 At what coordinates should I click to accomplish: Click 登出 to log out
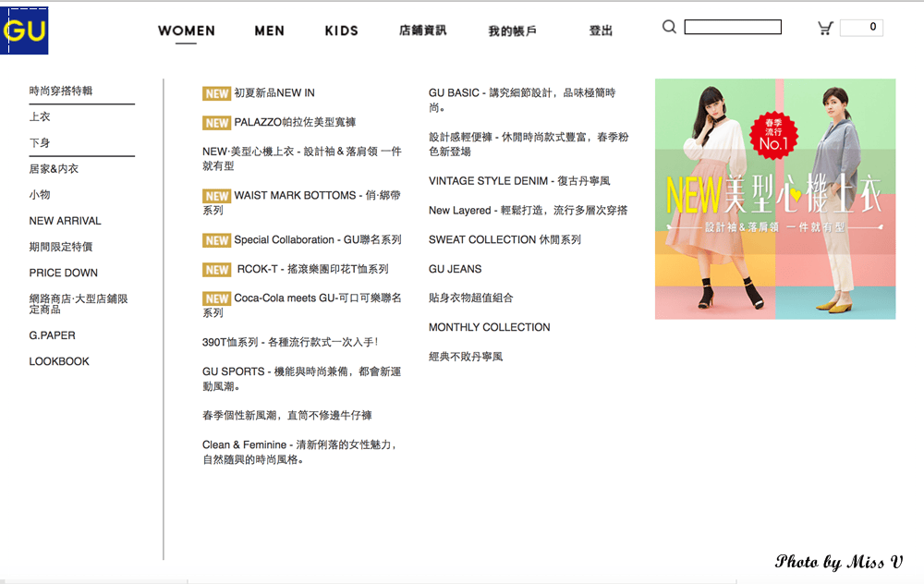tap(602, 30)
